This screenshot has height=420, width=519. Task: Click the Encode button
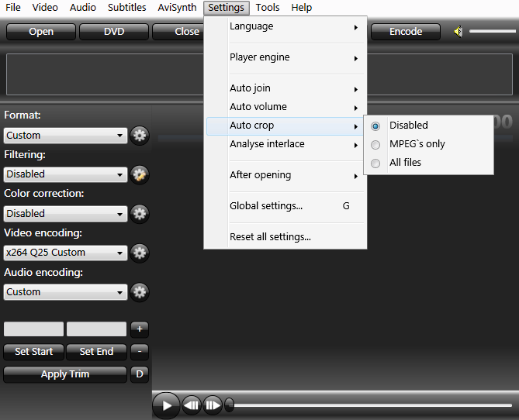[x=405, y=32]
